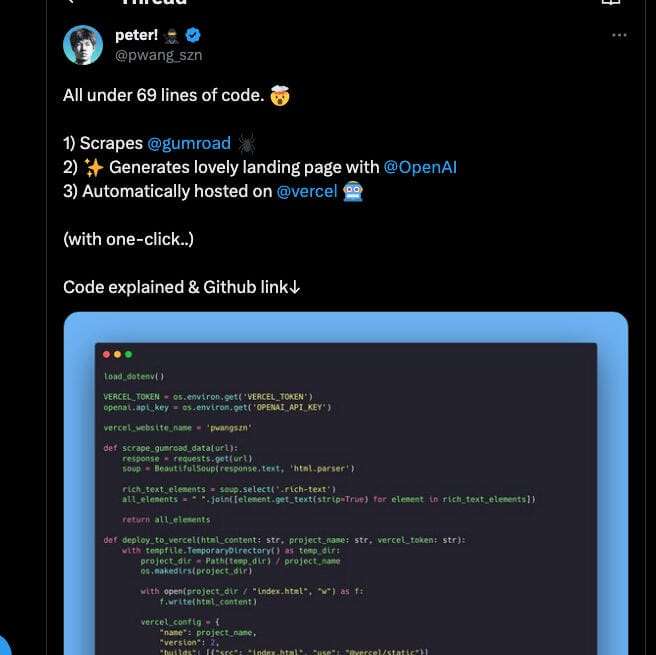Click the exploding head emoji
656x655 pixels.
pyautogui.click(x=280, y=96)
